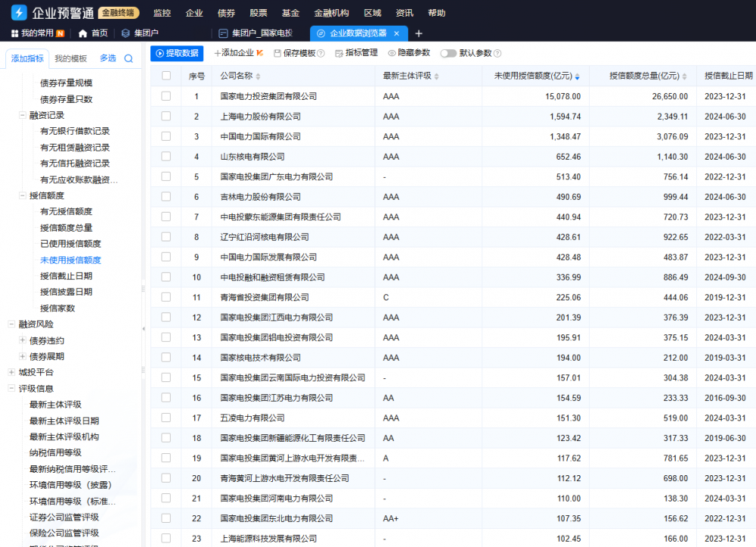Click the 金融终端 badge

click(119, 13)
